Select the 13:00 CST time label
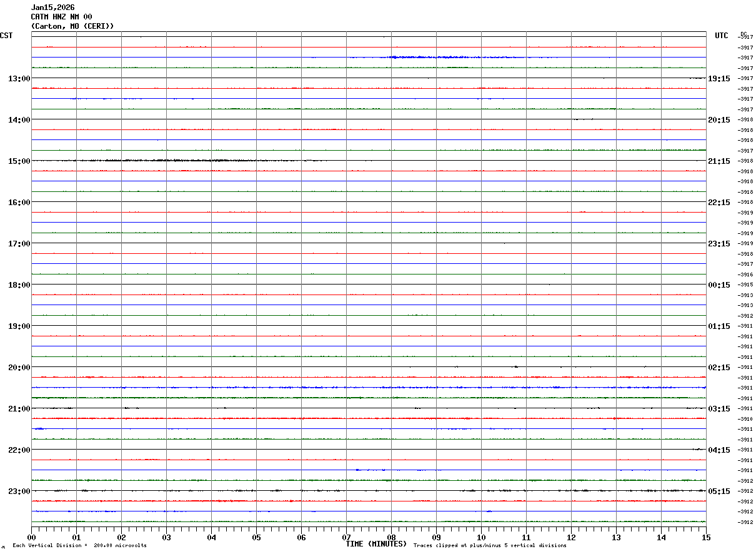The height and width of the screenshot is (554, 756). [x=19, y=79]
